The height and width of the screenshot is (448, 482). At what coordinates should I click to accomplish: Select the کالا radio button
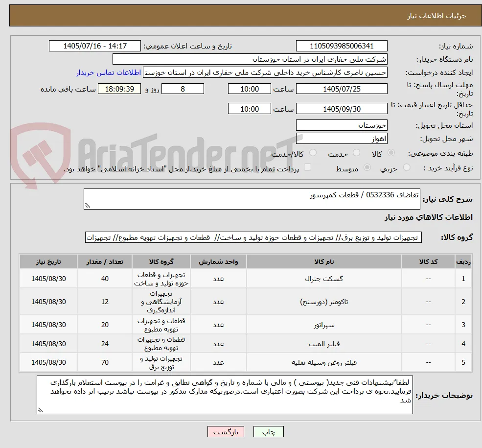click(391, 152)
